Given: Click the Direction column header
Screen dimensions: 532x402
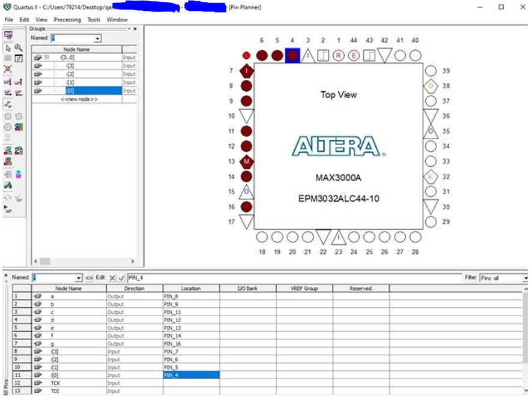Looking at the screenshot, I should tap(135, 289).
